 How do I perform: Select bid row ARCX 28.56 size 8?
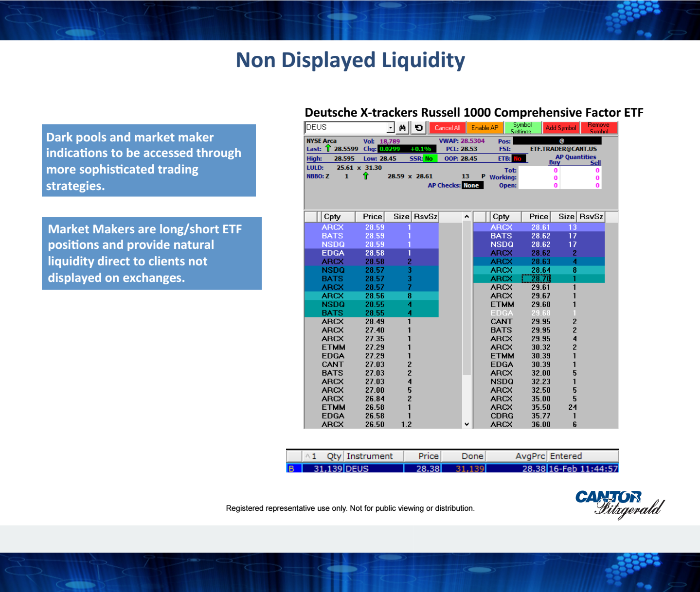[x=371, y=296]
